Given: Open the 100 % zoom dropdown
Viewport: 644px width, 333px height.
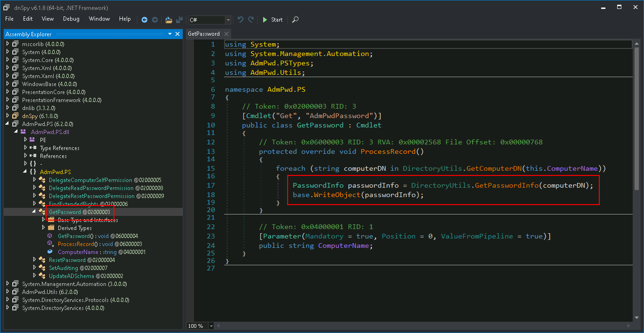Looking at the screenshot, I should pyautogui.click(x=211, y=326).
